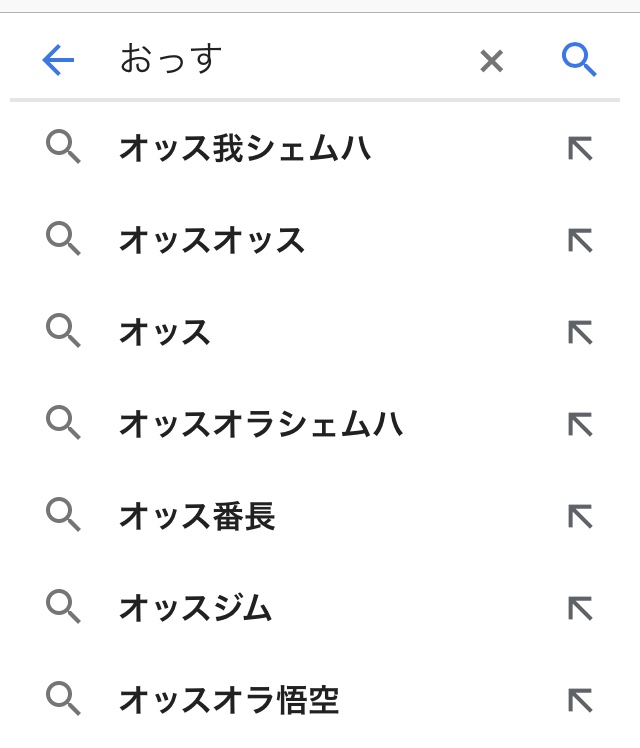Viewport: 640px width, 748px height.
Task: Choose the オッスオッス suggestion
Action: coord(212,241)
